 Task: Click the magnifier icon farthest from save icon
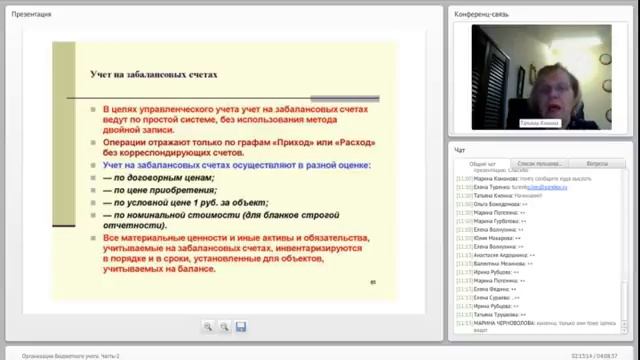coord(208,327)
